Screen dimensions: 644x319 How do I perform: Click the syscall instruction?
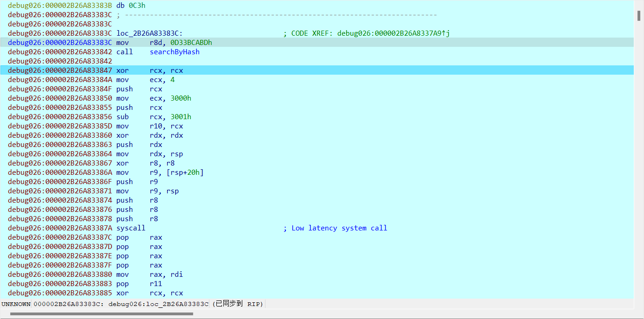click(x=131, y=228)
